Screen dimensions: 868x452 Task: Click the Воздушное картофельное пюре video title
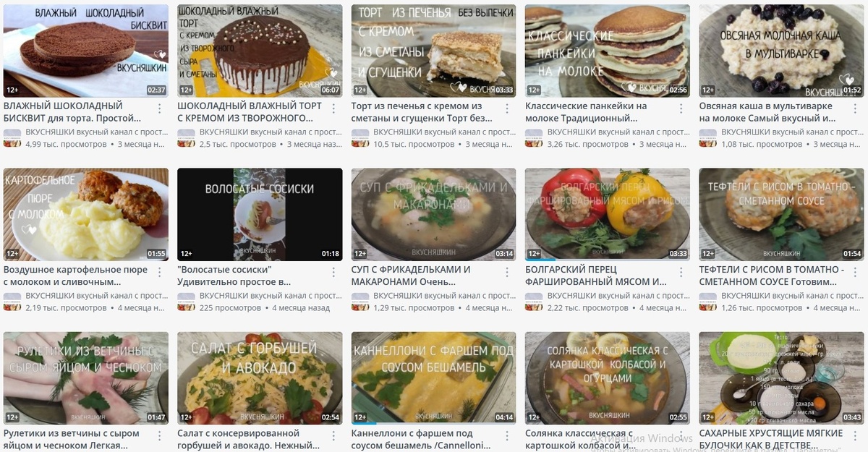tap(76, 276)
